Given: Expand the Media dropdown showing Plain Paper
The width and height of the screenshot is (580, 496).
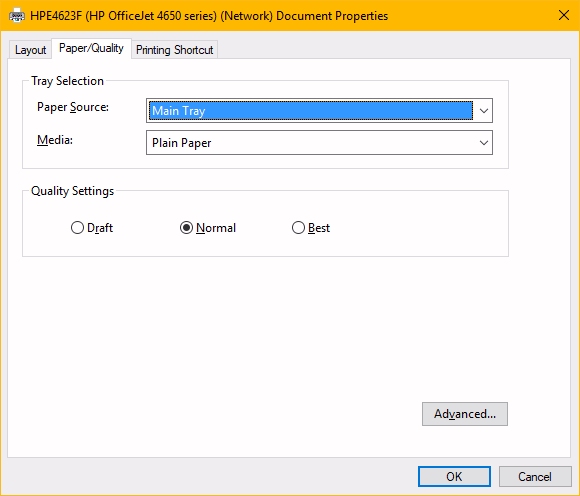Looking at the screenshot, I should click(x=319, y=143).
